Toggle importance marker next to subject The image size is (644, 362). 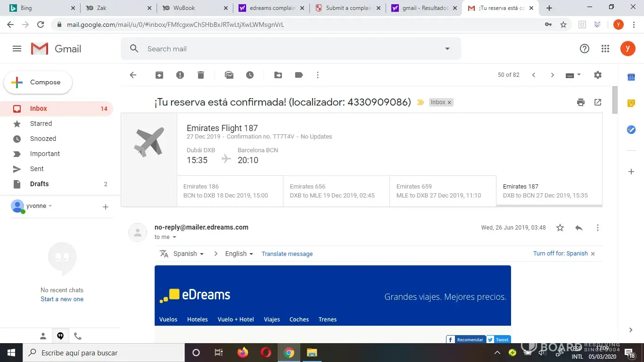coord(421,102)
